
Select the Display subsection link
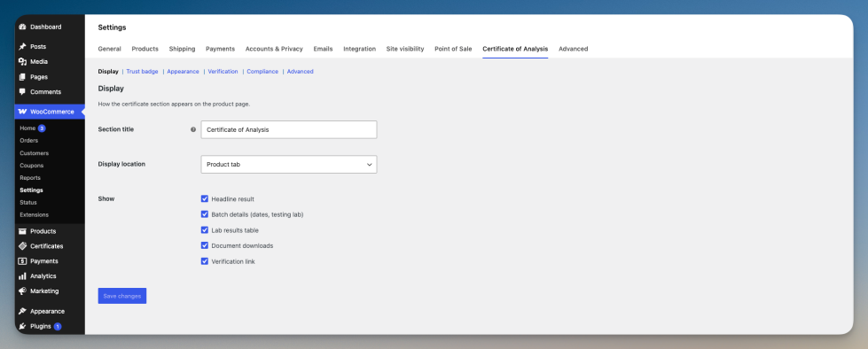108,72
